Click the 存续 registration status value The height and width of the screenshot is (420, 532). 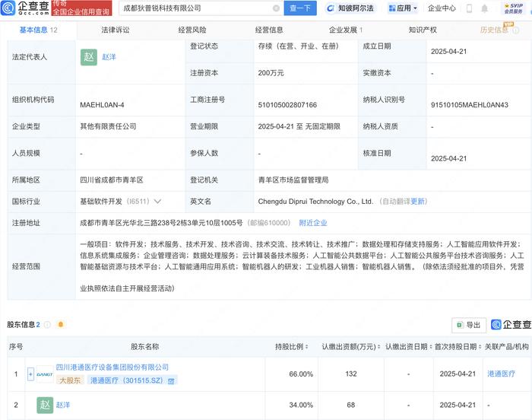click(298, 46)
